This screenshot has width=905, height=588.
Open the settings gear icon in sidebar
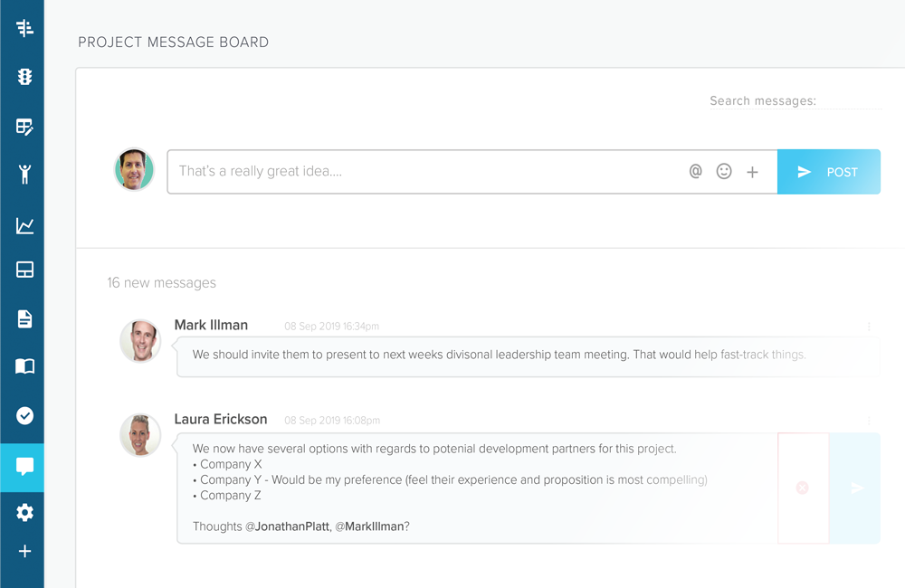point(24,512)
